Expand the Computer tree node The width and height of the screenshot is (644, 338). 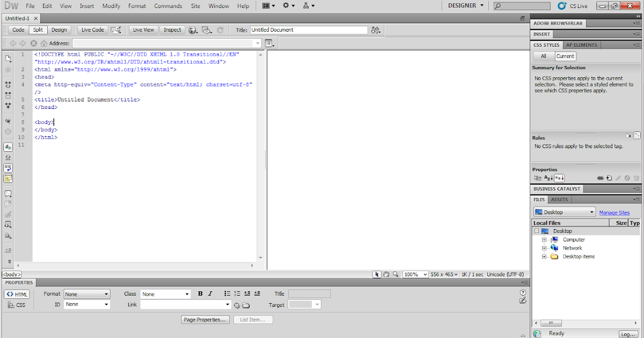tap(544, 240)
